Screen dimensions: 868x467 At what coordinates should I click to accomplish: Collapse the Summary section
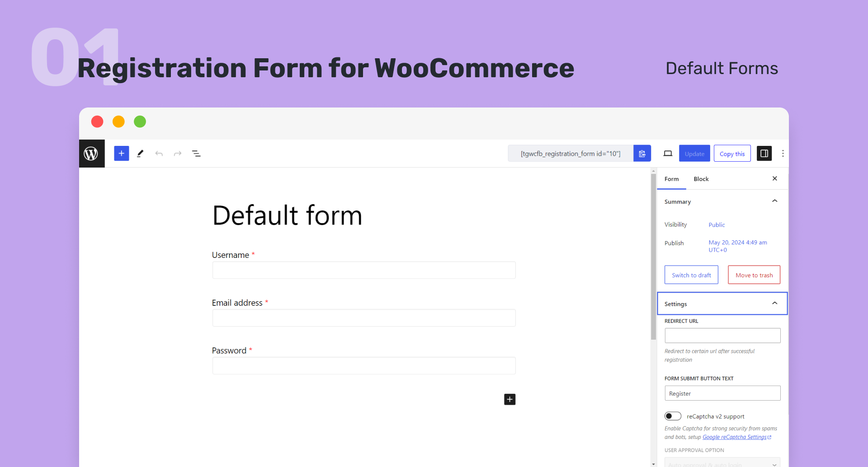(774, 201)
